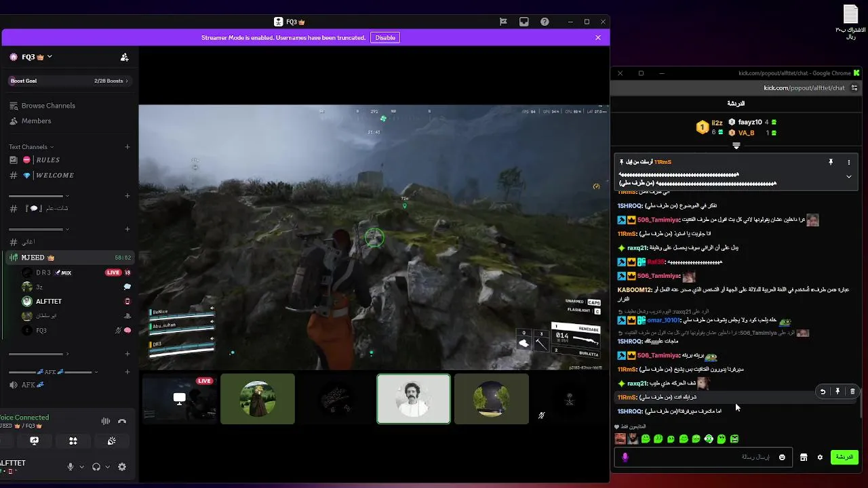Click the first green Kick emote in quick emotes

point(646,439)
